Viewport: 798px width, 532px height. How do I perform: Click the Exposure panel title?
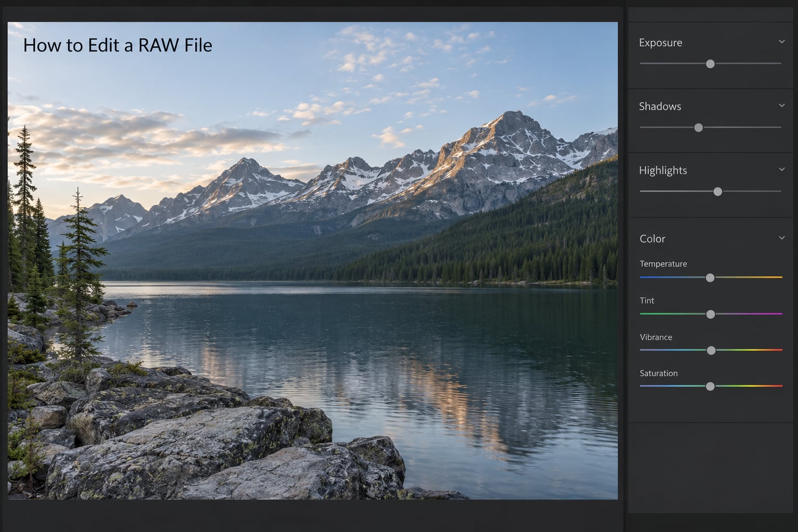pos(660,43)
